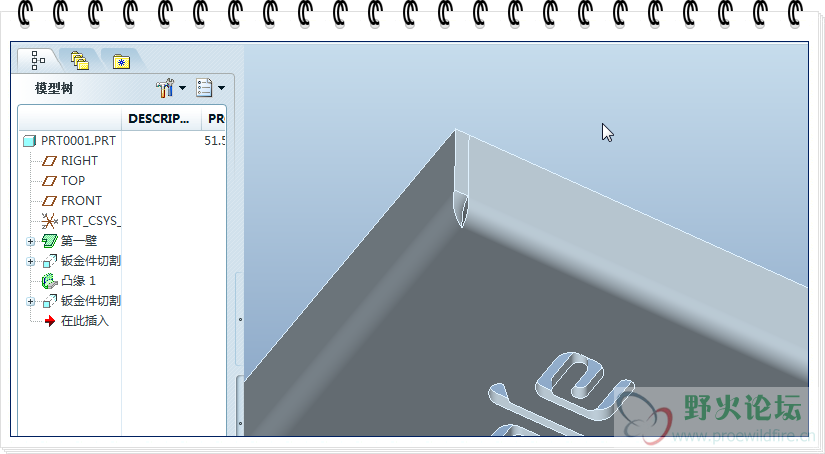Select the RIGHT datum plane

pos(79,160)
